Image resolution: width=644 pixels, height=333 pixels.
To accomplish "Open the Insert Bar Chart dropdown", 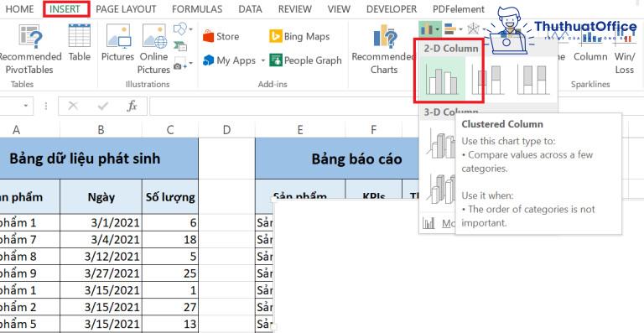I will pos(454,29).
